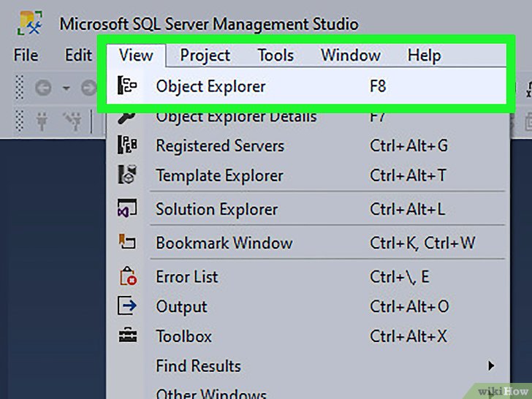Screen dimensions: 532x399
Task: Click the Template Explorer icon
Action: click(x=127, y=175)
